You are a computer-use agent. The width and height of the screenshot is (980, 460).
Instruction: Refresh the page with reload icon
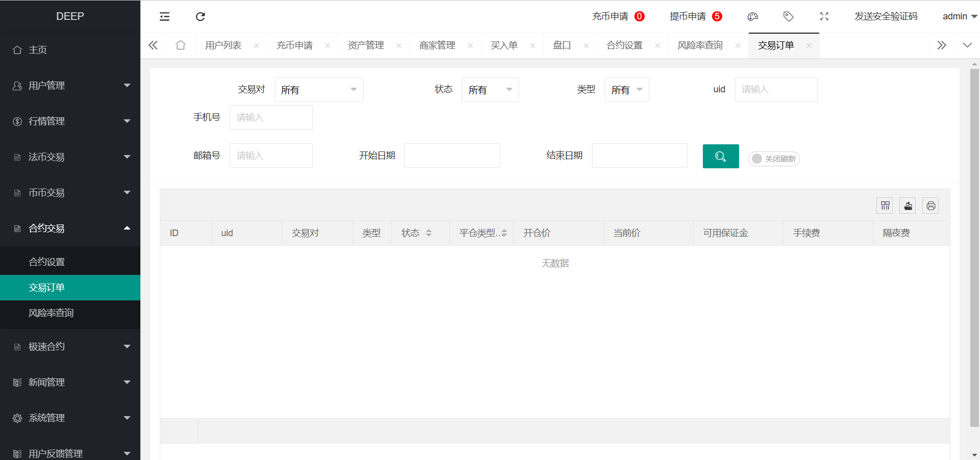click(200, 16)
